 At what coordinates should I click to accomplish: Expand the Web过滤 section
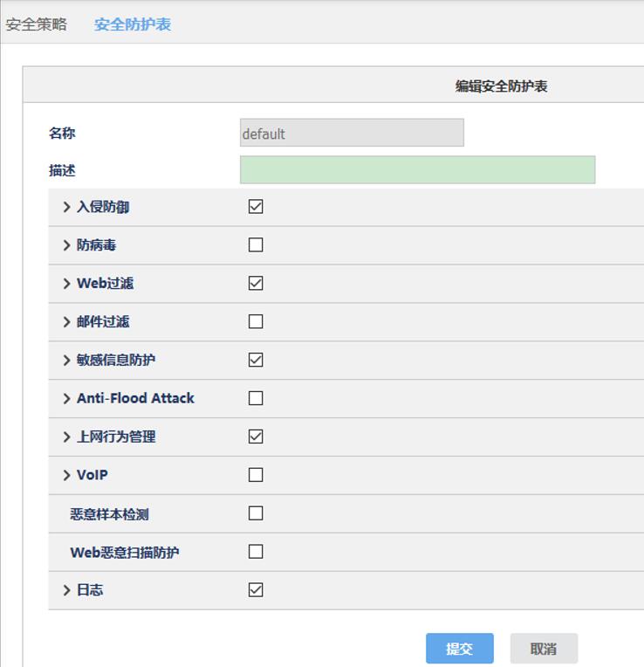(66, 284)
